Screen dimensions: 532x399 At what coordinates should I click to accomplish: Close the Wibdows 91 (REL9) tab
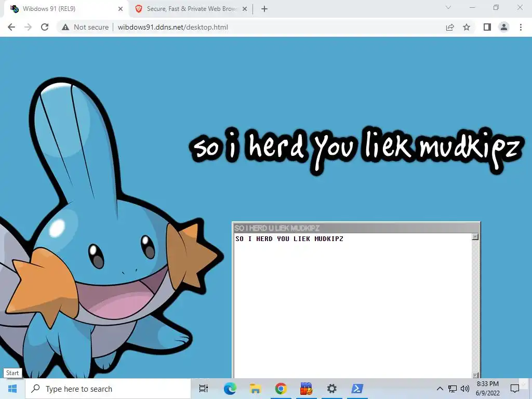click(x=121, y=9)
